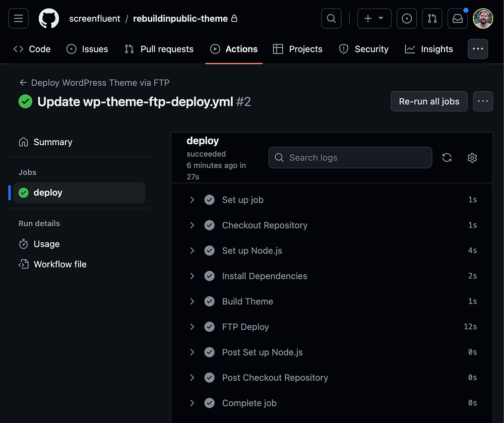Click the GitHub Octocat logo
Image resolution: width=504 pixels, height=423 pixels.
coord(49,19)
